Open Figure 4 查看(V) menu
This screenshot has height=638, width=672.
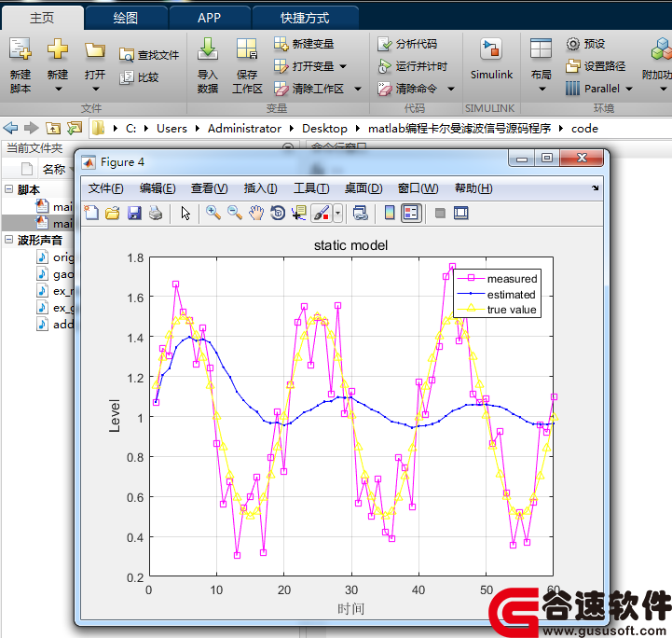[209, 188]
